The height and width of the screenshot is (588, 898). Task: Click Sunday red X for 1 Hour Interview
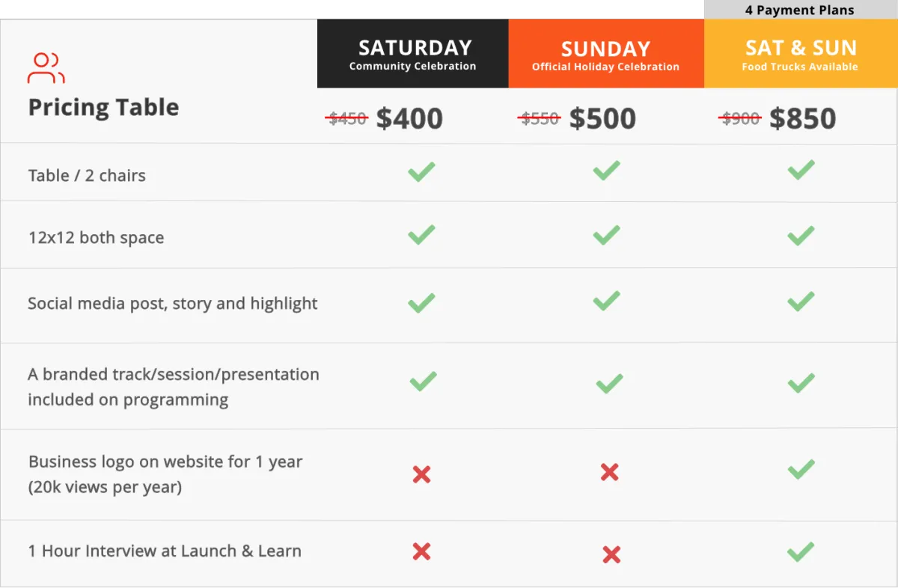click(611, 555)
